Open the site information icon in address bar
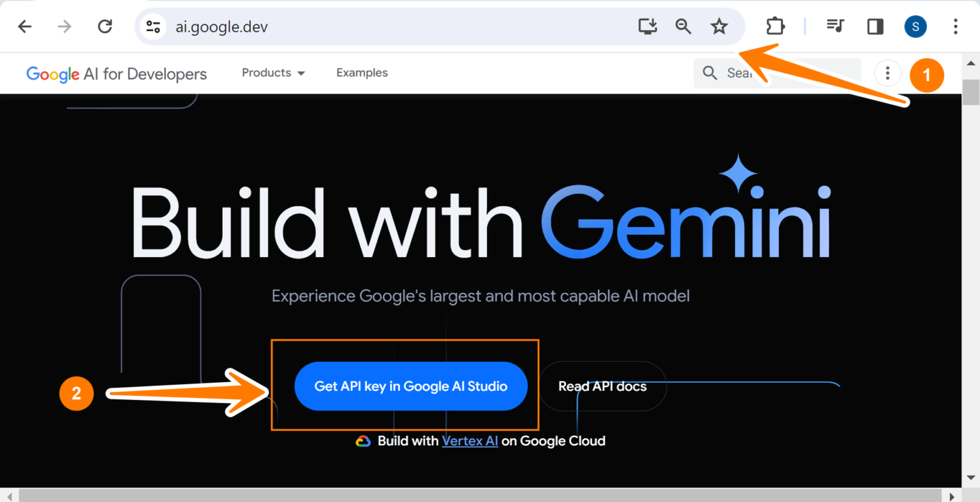This screenshot has width=980, height=502. [153, 27]
